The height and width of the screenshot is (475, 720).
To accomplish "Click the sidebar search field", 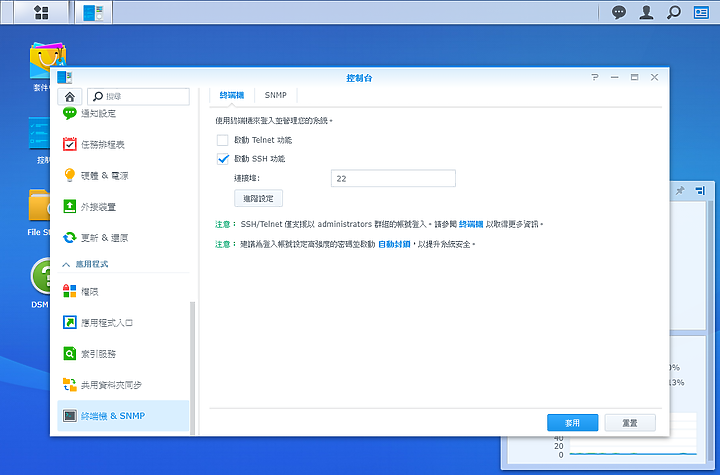I will tap(138, 96).
